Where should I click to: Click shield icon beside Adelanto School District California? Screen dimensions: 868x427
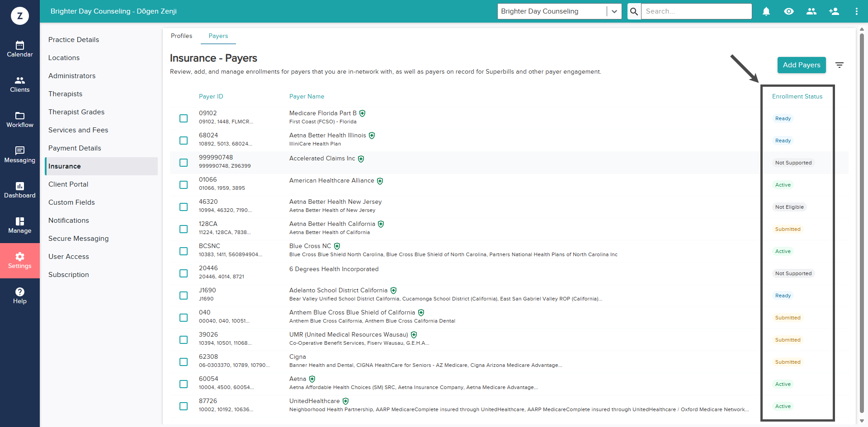[394, 291]
